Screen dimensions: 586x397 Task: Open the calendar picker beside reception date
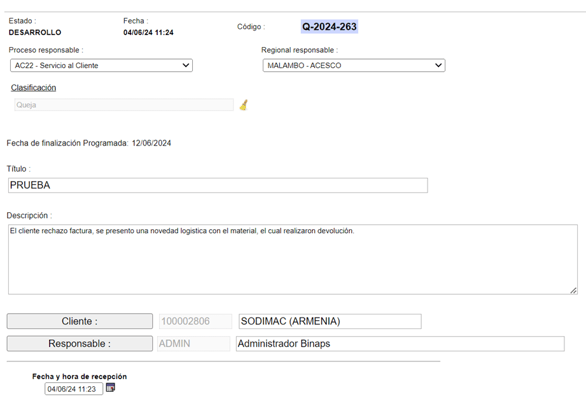(x=110, y=388)
